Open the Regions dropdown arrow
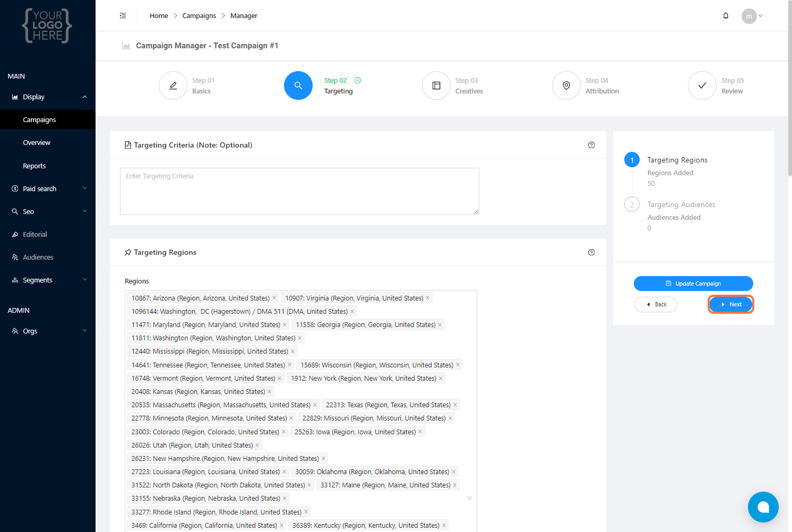This screenshot has width=792, height=532. [x=469, y=498]
